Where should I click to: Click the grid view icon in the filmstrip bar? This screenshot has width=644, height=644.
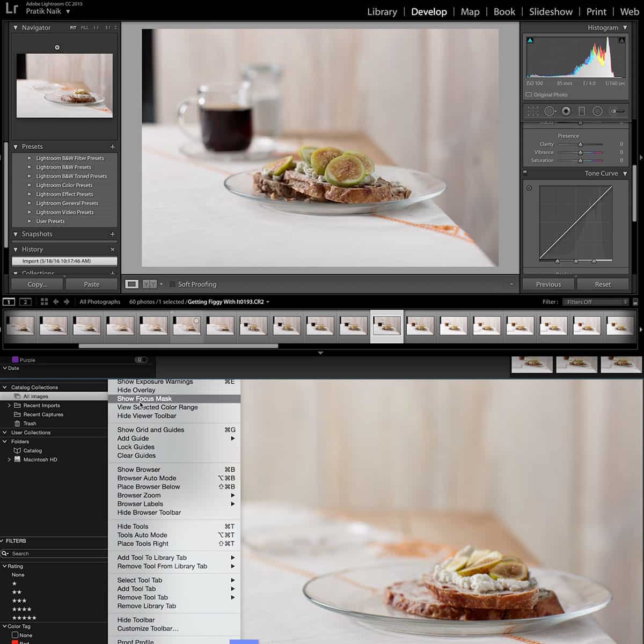(44, 301)
